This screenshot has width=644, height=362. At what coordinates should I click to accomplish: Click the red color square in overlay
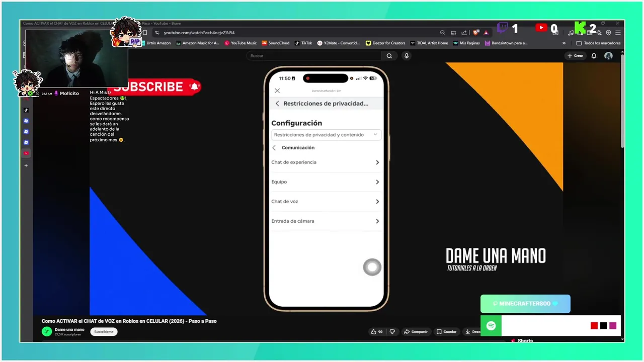point(594,326)
